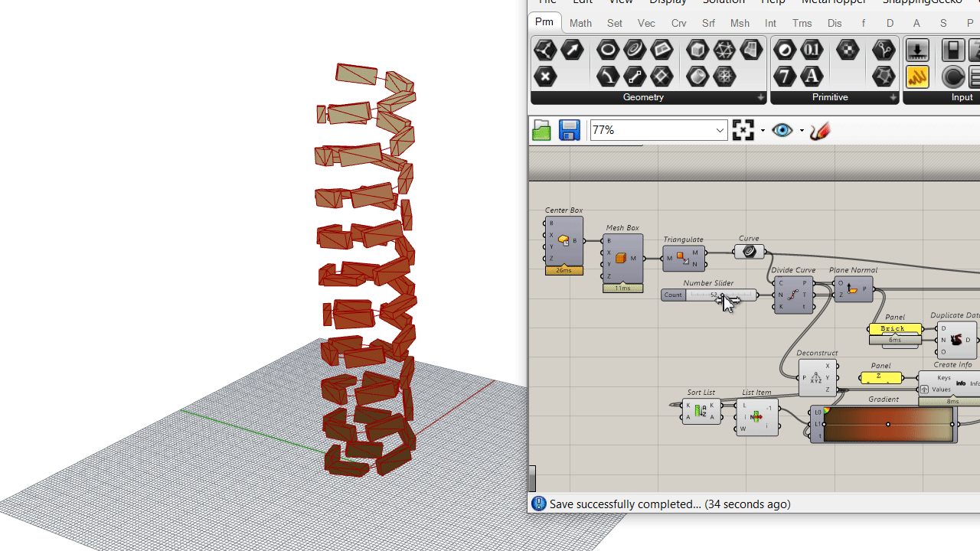
Task: Select the Mesh parameter wireframe icon
Action: [x=724, y=50]
